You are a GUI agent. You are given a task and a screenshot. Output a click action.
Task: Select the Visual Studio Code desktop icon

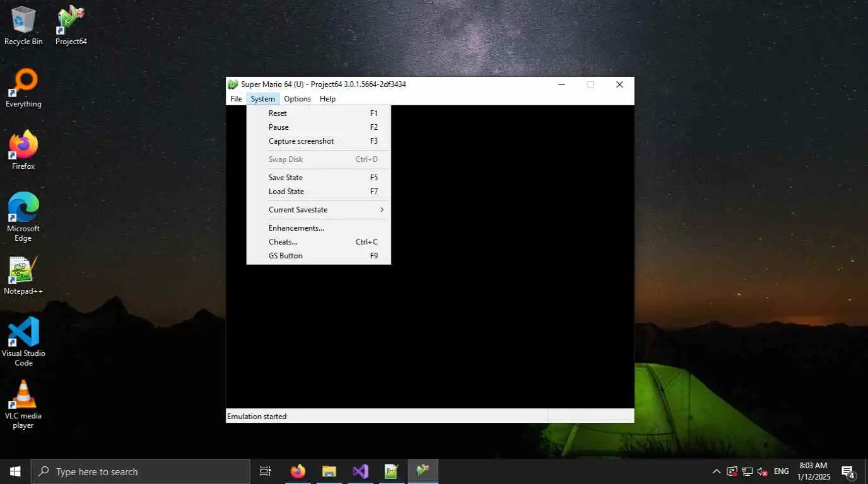(23, 342)
